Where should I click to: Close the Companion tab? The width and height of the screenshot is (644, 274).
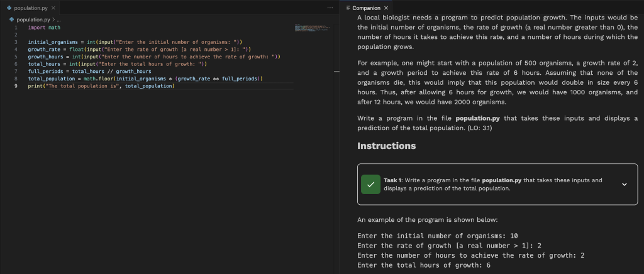[x=386, y=8]
